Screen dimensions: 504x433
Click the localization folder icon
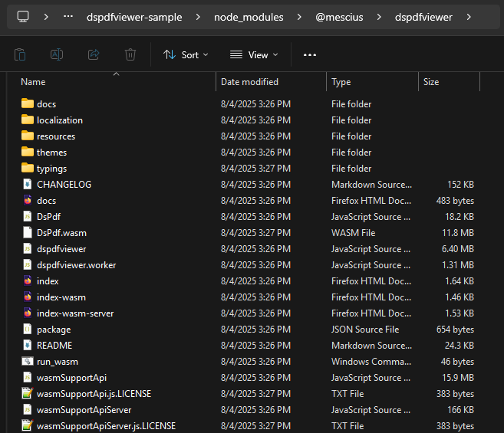28,120
